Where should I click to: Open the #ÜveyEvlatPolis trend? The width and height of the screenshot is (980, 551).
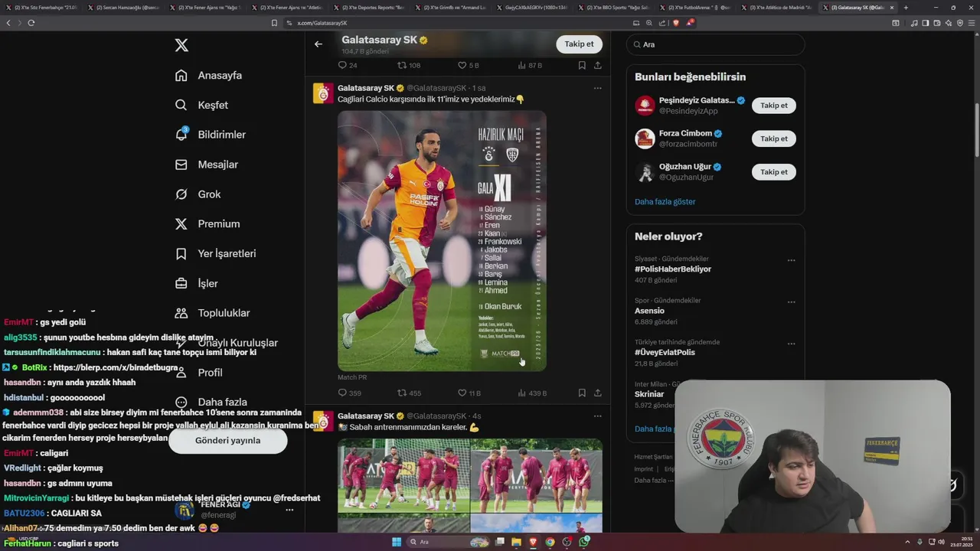pyautogui.click(x=665, y=352)
